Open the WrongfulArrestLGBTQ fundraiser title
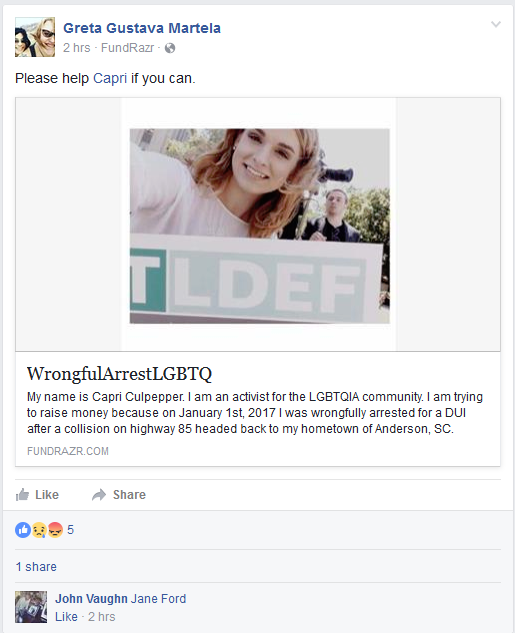515x633 pixels. coord(119,374)
